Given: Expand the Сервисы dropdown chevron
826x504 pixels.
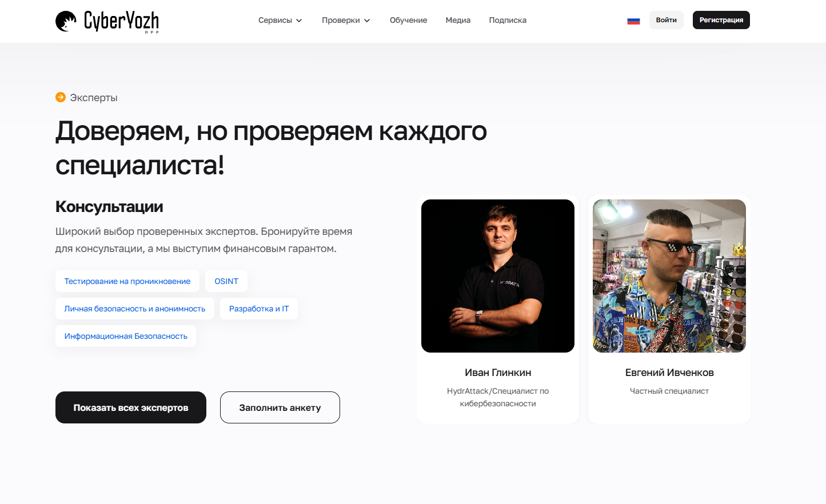Looking at the screenshot, I should tap(299, 21).
